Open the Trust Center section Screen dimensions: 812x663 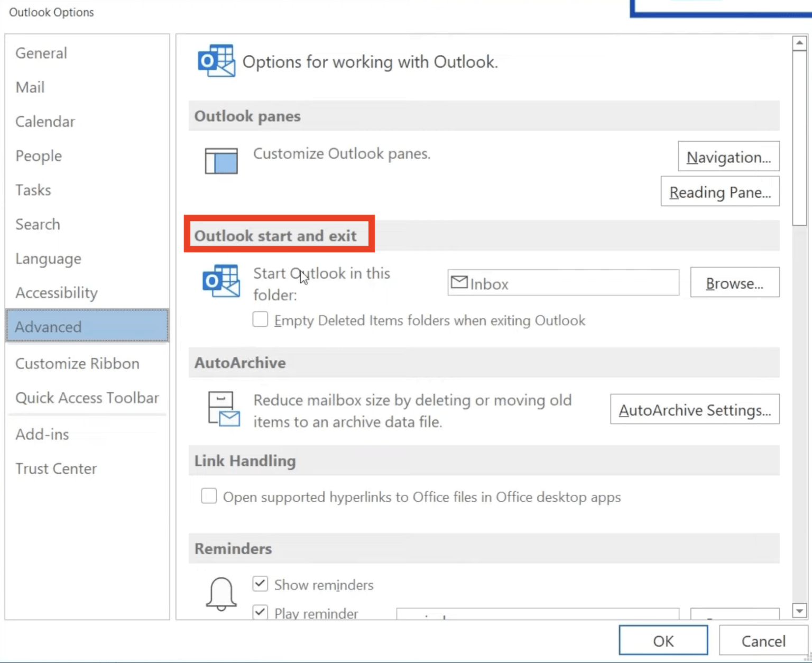56,468
